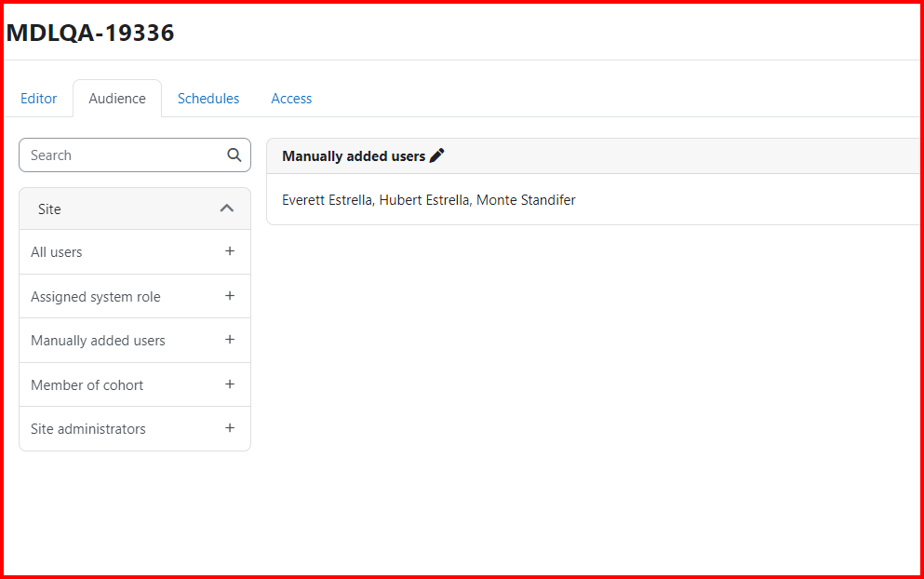The image size is (924, 579).
Task: Click Manually added users card heading
Action: pyautogui.click(x=354, y=156)
